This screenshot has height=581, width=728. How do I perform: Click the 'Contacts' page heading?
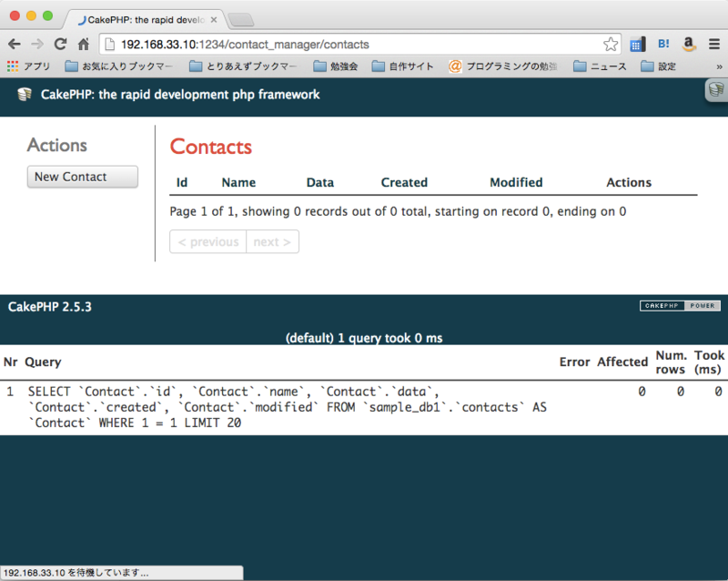tap(211, 147)
